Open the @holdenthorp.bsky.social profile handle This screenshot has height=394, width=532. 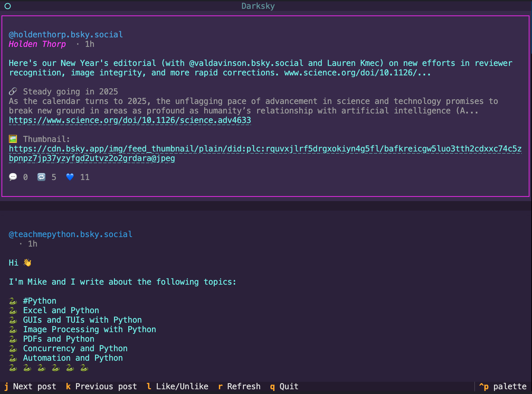pyautogui.click(x=66, y=35)
